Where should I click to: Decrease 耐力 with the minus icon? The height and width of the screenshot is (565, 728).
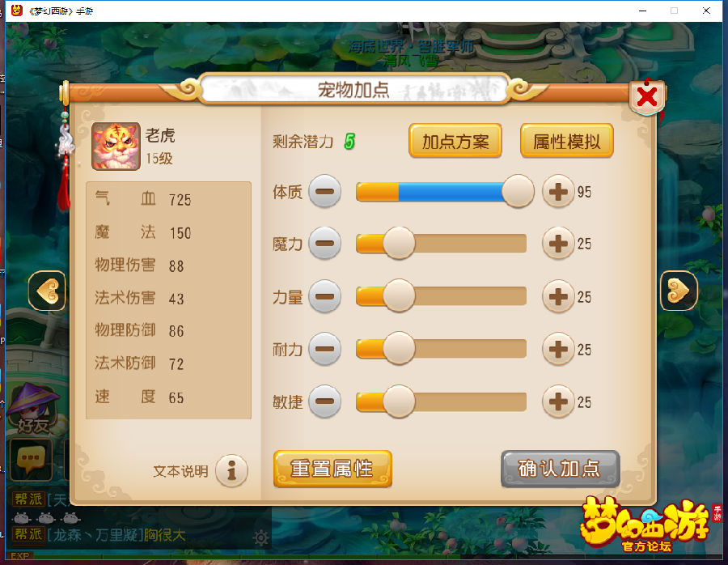(x=325, y=349)
